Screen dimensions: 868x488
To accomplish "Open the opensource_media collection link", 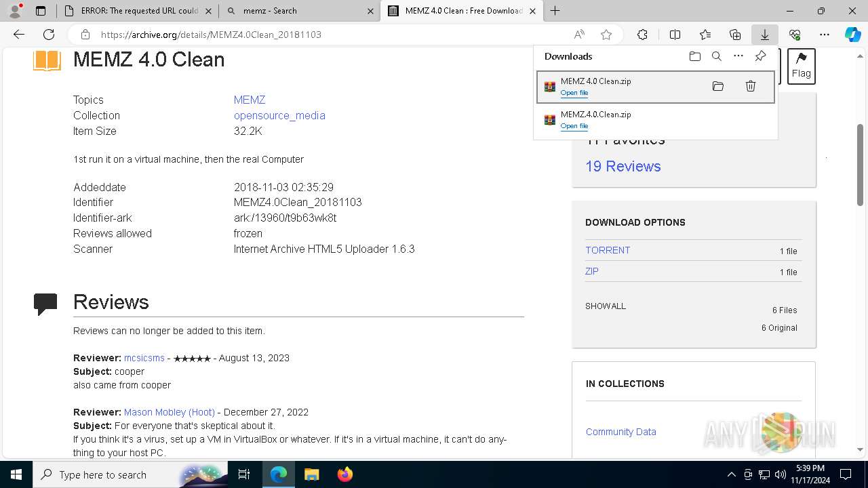I will [279, 115].
